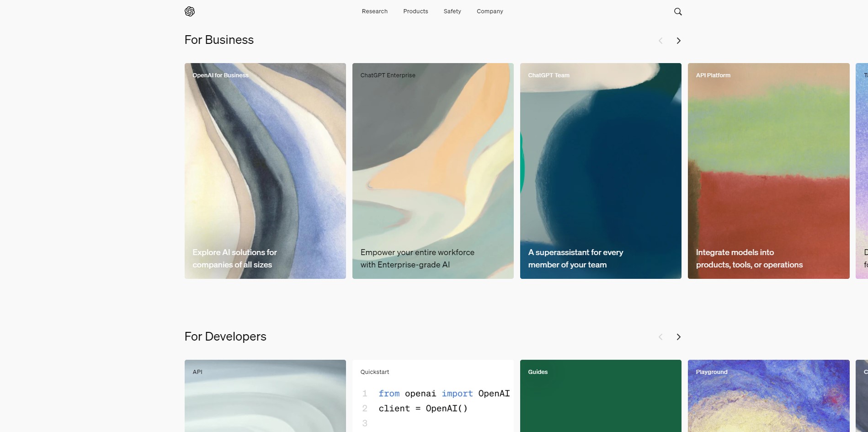Open the Safety menu
Screen dimensions: 868x432
pos(453,11)
